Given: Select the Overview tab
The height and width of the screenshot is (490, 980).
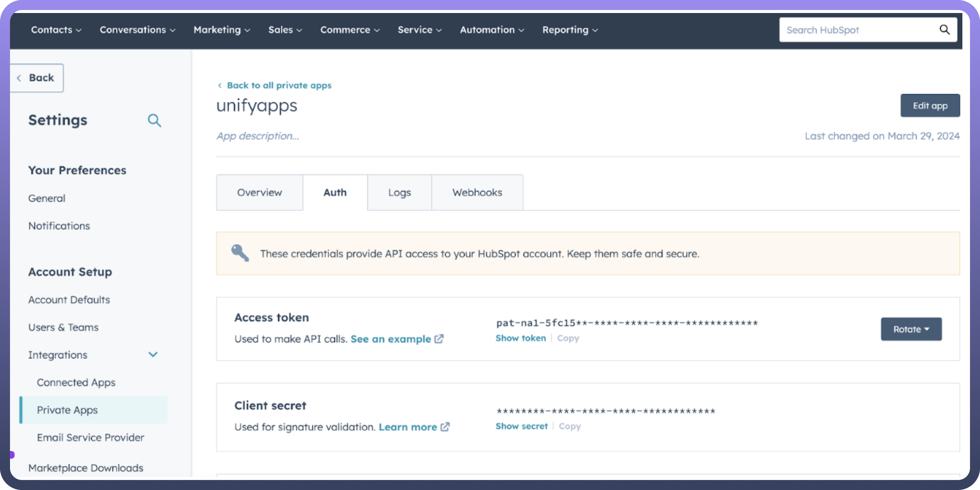Looking at the screenshot, I should click(259, 192).
